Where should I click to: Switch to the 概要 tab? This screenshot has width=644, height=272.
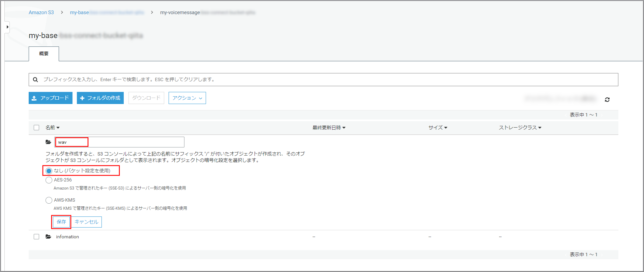click(x=44, y=54)
